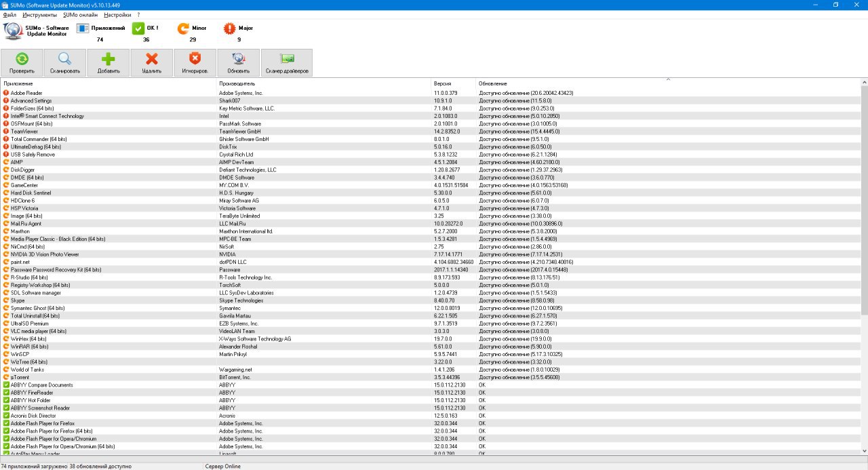Click the orange status icon beside World of Tanks
Screen dimensions: 868x470
click(6, 370)
